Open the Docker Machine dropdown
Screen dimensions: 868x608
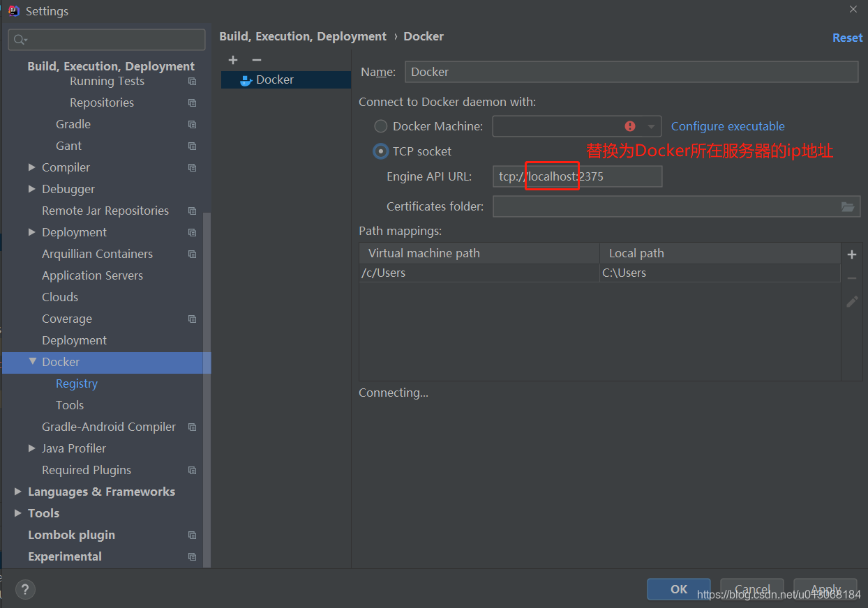(x=652, y=126)
